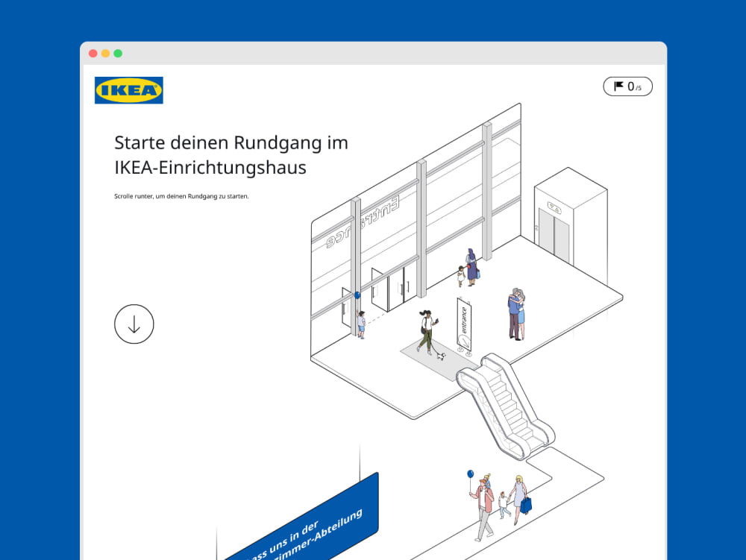The height and width of the screenshot is (560, 746).
Task: Click the glass entrance doors
Action: (393, 289)
